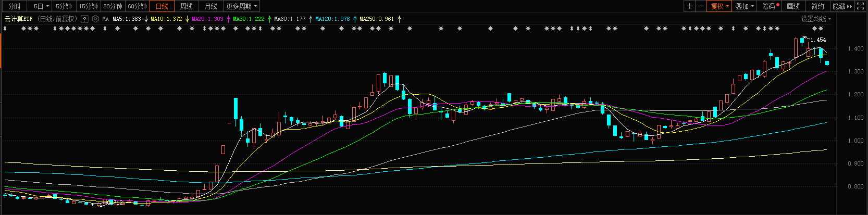This screenshot has width=868, height=215.
Task: Click the 1.300 price axis label
Action: 855,71
